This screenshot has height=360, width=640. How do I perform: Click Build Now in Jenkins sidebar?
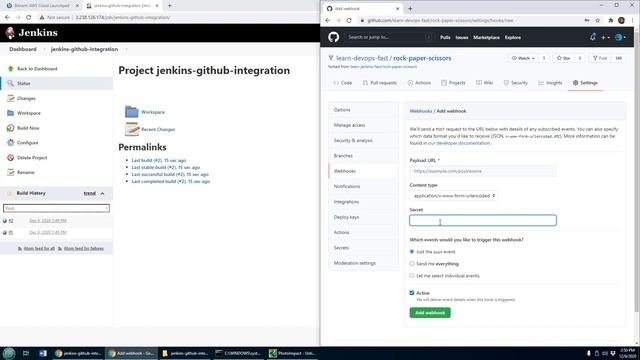(x=28, y=128)
